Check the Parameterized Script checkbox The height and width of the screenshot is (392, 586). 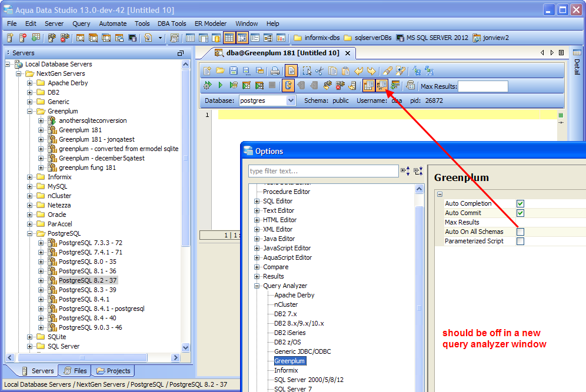point(520,241)
